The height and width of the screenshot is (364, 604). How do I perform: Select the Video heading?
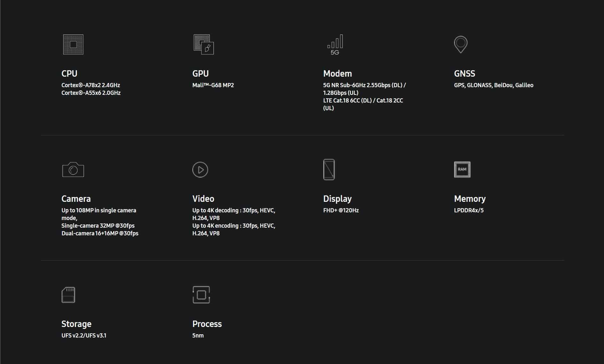(203, 199)
